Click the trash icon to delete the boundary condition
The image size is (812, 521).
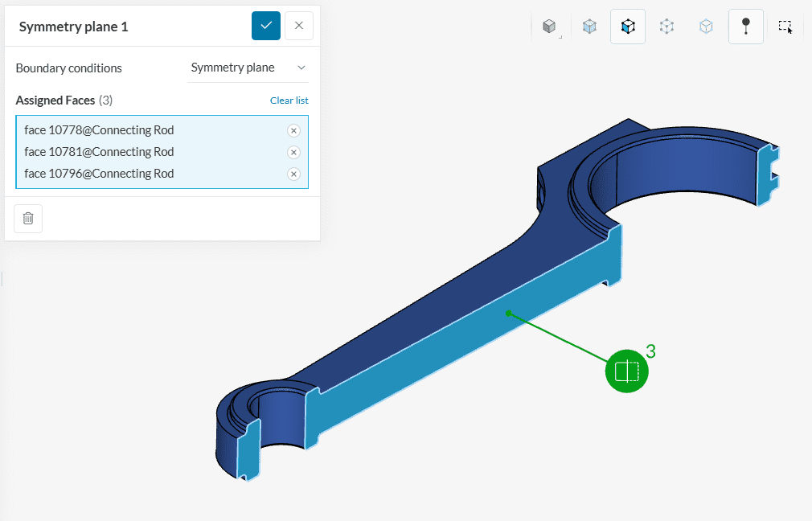click(x=28, y=218)
